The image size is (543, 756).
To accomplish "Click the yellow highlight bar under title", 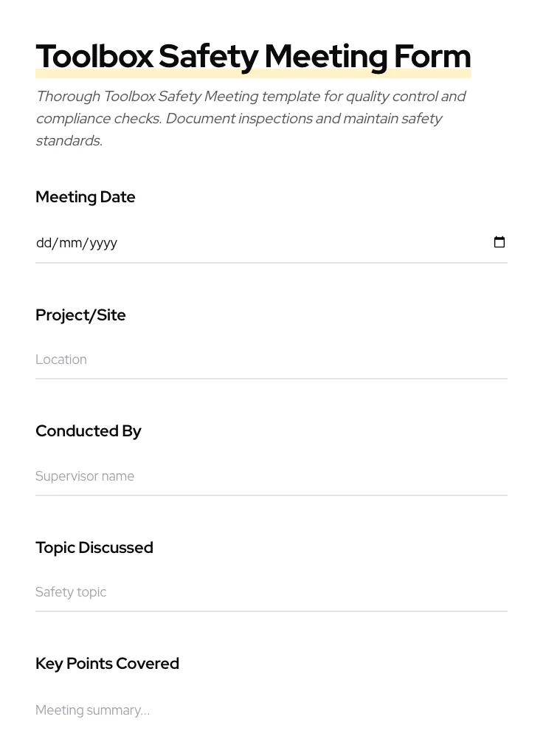I will 253,73.
